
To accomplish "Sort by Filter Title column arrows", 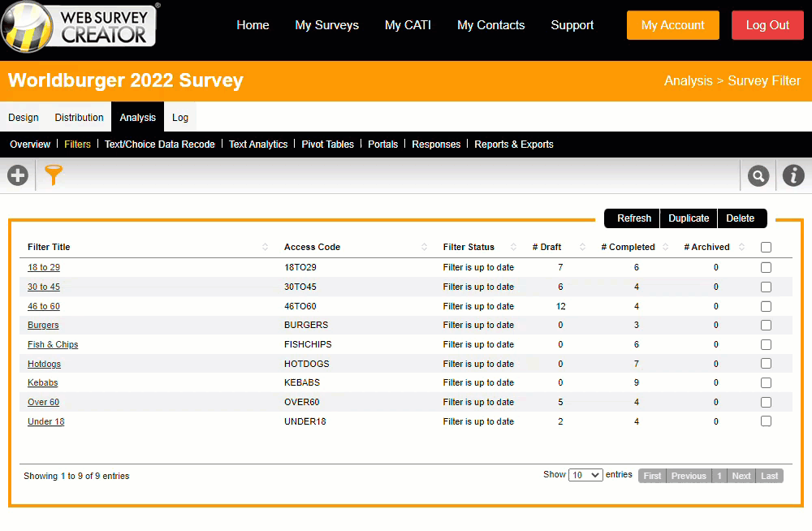I will pyautogui.click(x=266, y=248).
